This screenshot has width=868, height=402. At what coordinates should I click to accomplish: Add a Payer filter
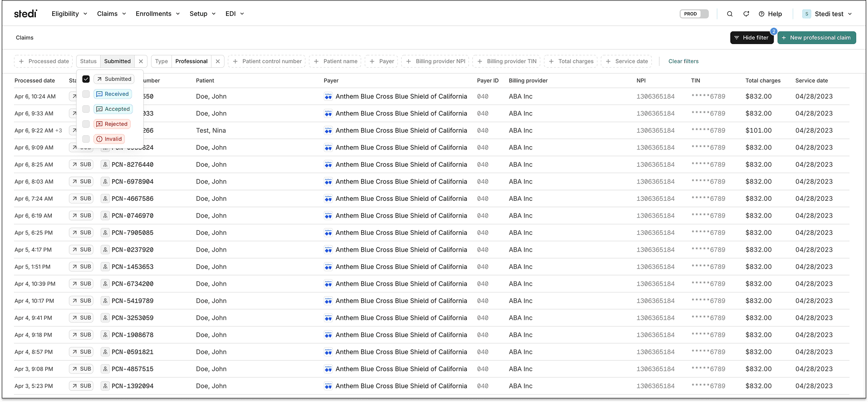[382, 61]
